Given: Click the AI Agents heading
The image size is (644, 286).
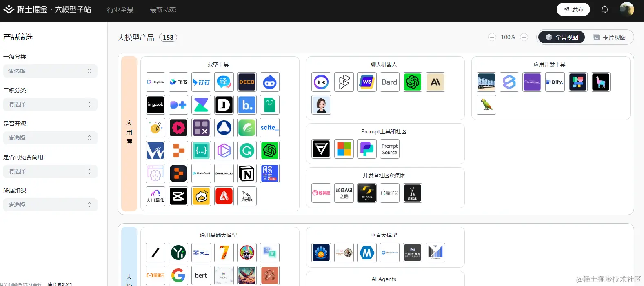Looking at the screenshot, I should [384, 279].
